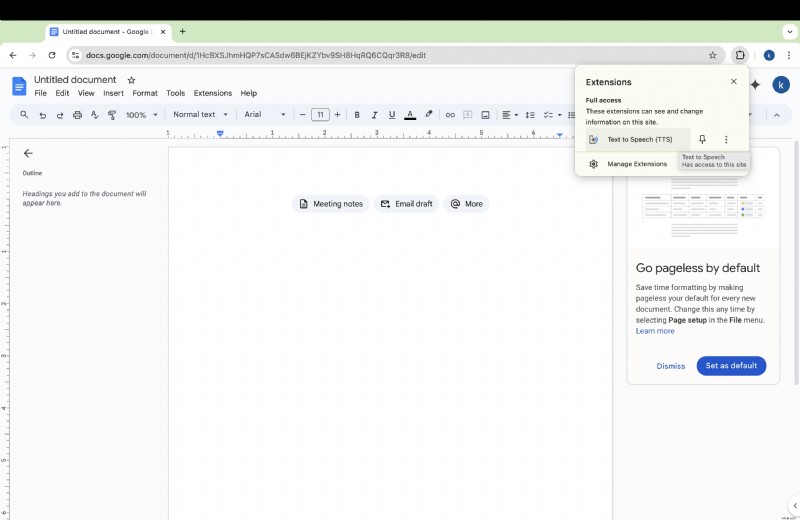800x520 pixels.
Task: Open more options for Text to Speech
Action: [x=726, y=139]
